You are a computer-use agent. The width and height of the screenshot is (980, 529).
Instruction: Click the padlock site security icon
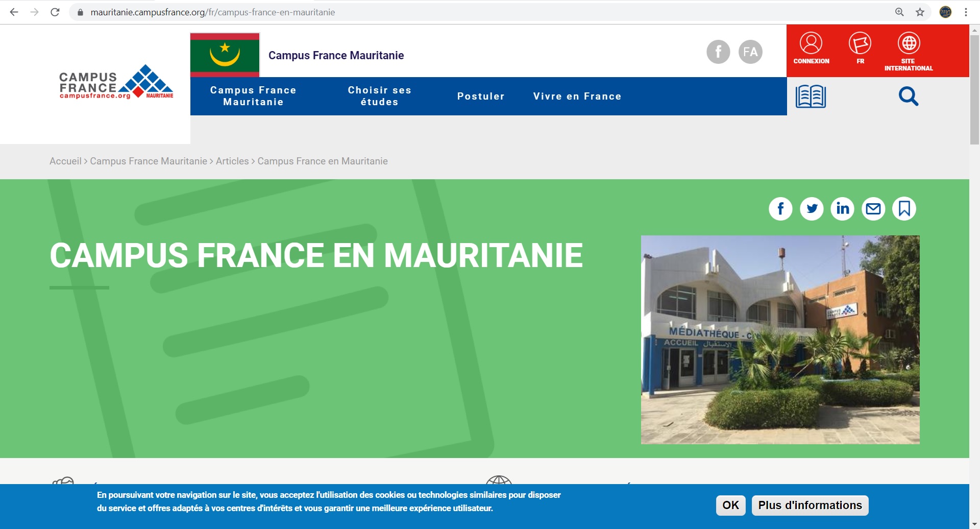(x=80, y=12)
